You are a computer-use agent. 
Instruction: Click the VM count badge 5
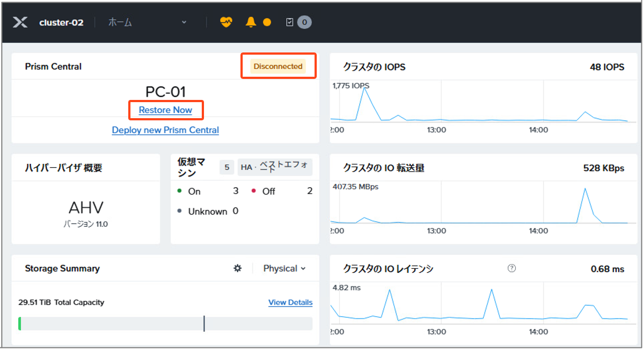(x=227, y=167)
